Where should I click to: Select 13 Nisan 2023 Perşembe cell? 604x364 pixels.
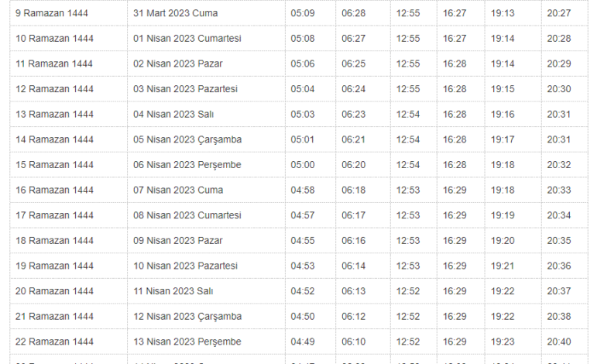(x=187, y=342)
